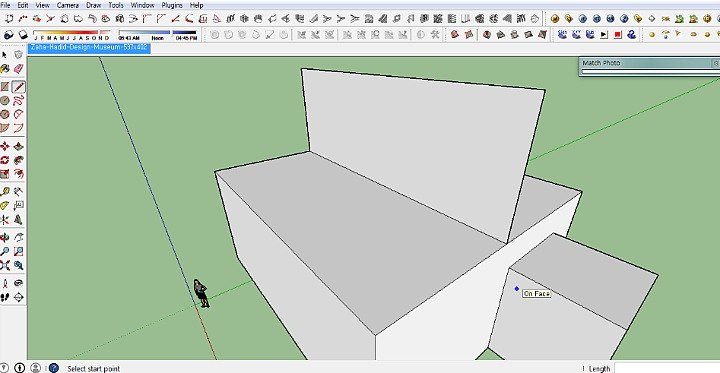This screenshot has height=373, width=720.
Task: Click the '04:45 PM' time label
Action: [x=186, y=38]
